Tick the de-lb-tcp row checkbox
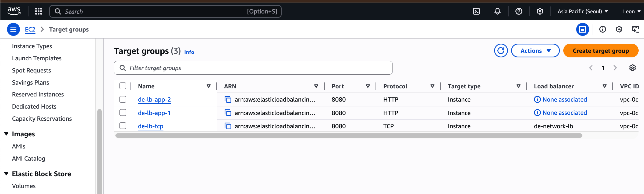This screenshot has height=194, width=644. 123,126
